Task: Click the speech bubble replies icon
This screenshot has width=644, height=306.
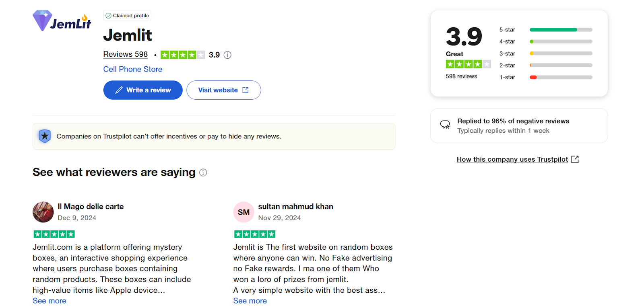Action: 445,125
